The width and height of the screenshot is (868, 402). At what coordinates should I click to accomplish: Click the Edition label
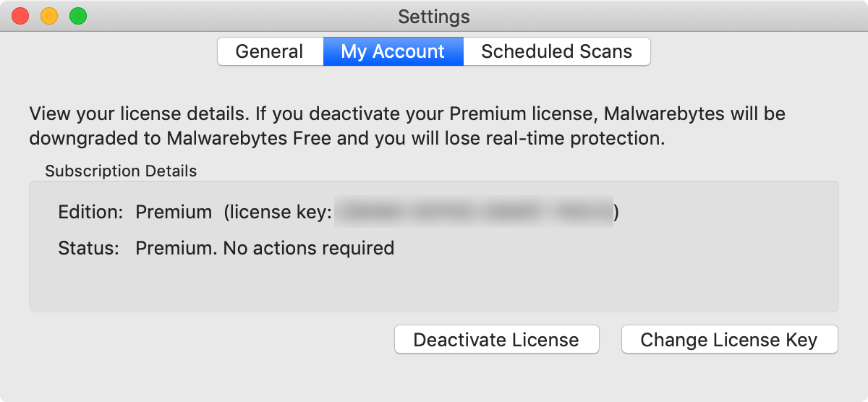click(91, 212)
